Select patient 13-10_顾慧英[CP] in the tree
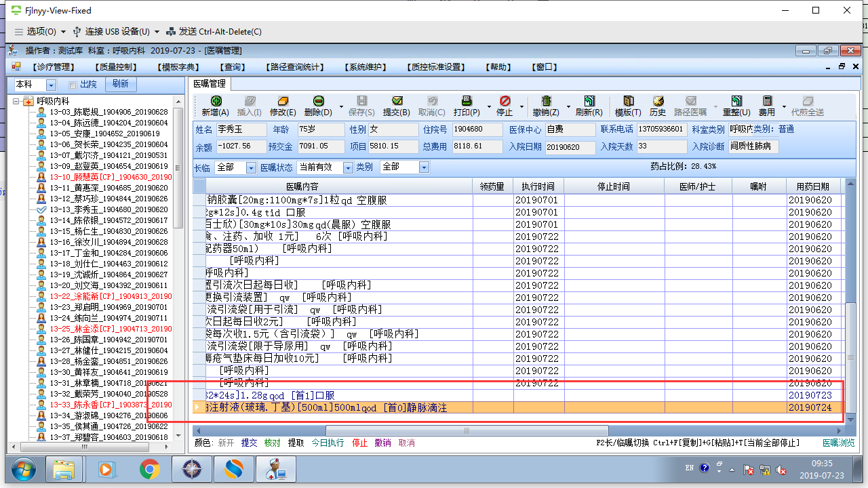The width and height of the screenshot is (868, 488). [x=110, y=177]
